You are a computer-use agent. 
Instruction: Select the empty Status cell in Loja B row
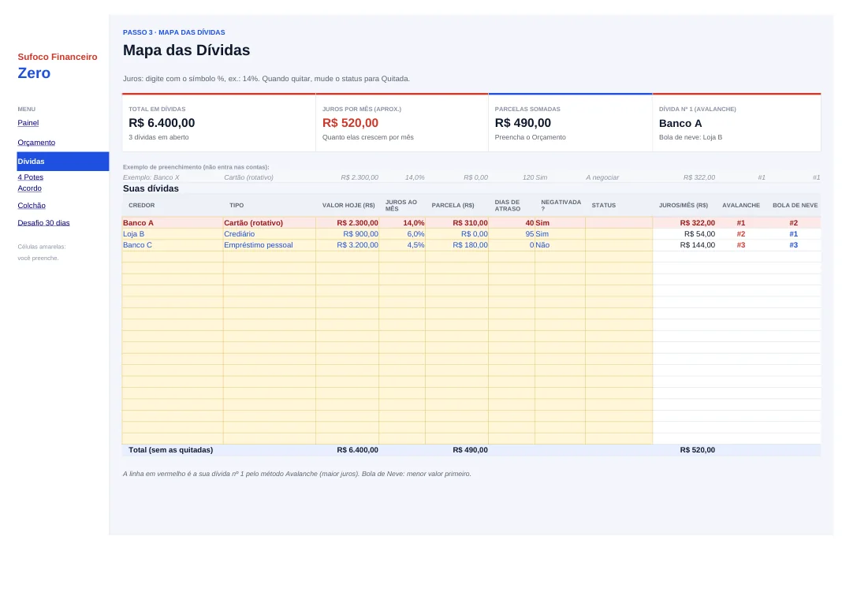point(619,233)
